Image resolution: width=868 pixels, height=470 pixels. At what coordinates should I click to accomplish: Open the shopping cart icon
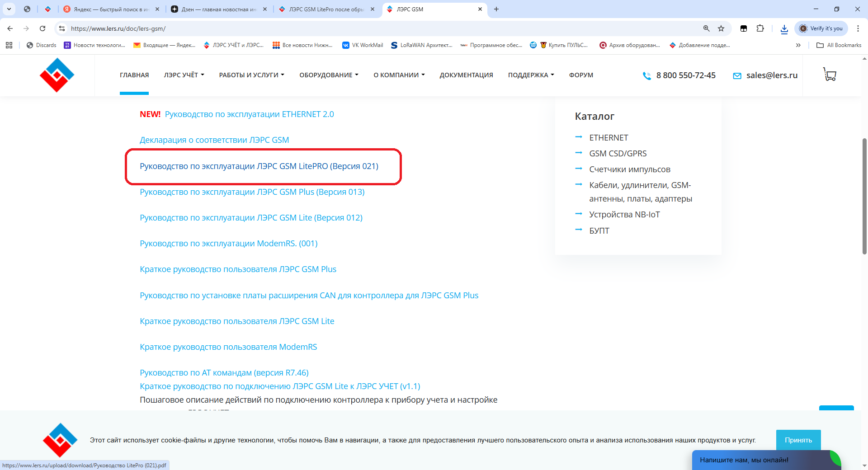click(x=830, y=75)
